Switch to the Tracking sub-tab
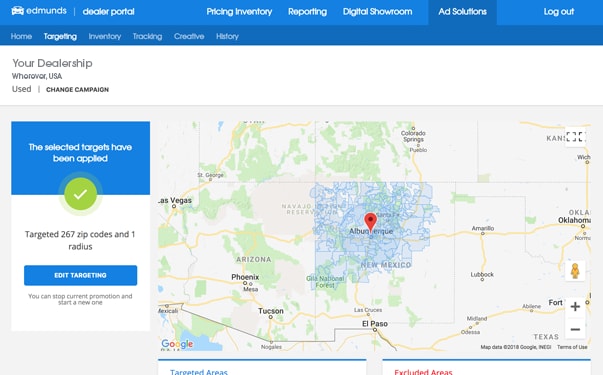Image resolution: width=603 pixels, height=375 pixels. pyautogui.click(x=147, y=36)
